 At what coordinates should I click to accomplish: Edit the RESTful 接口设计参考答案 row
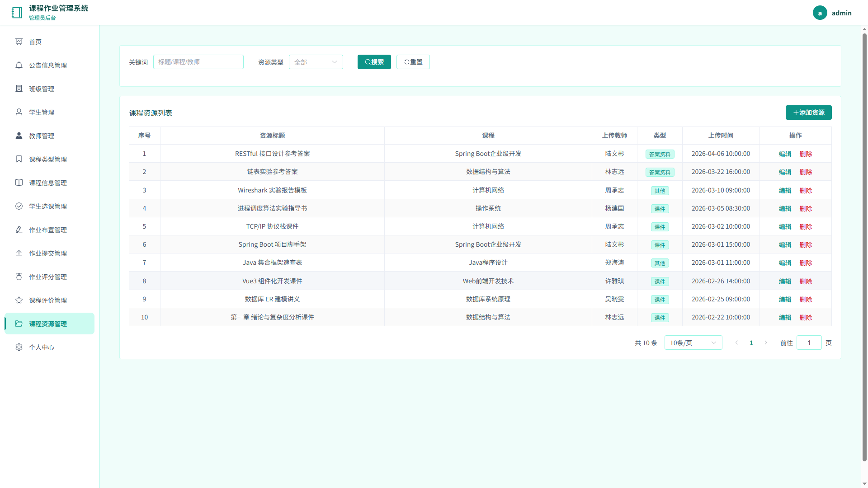click(x=785, y=154)
